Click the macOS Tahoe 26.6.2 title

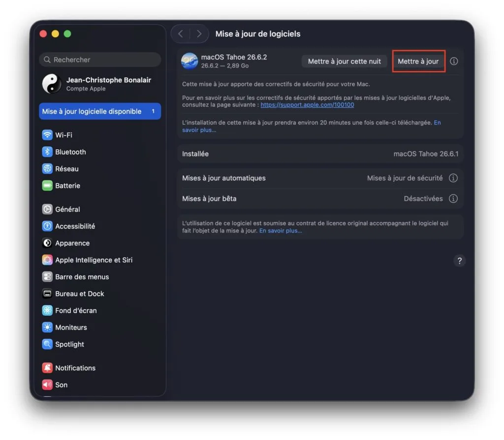click(x=234, y=57)
